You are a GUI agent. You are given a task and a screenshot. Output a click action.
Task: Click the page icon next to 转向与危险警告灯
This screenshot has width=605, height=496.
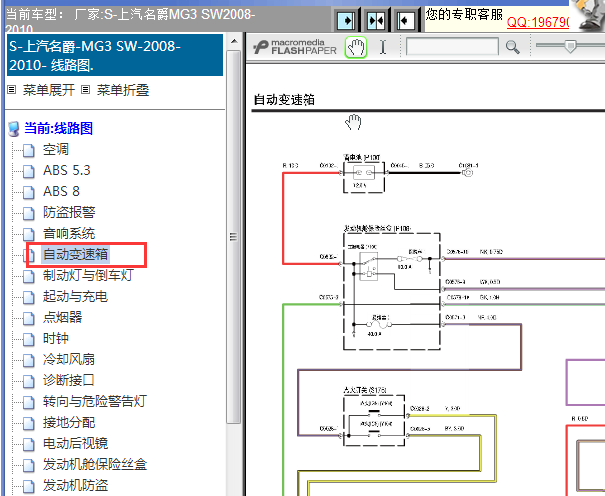29,402
